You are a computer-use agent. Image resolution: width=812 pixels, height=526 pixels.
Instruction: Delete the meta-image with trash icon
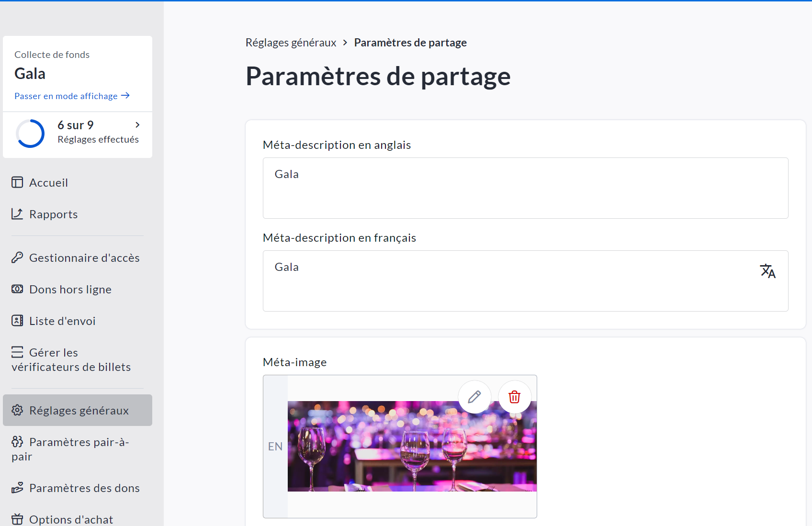[x=515, y=397]
